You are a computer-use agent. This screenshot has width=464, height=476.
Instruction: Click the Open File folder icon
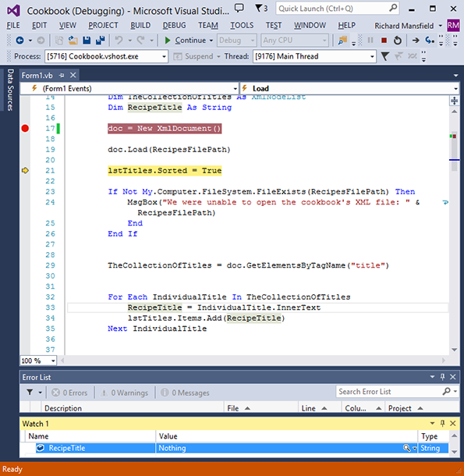point(73,40)
